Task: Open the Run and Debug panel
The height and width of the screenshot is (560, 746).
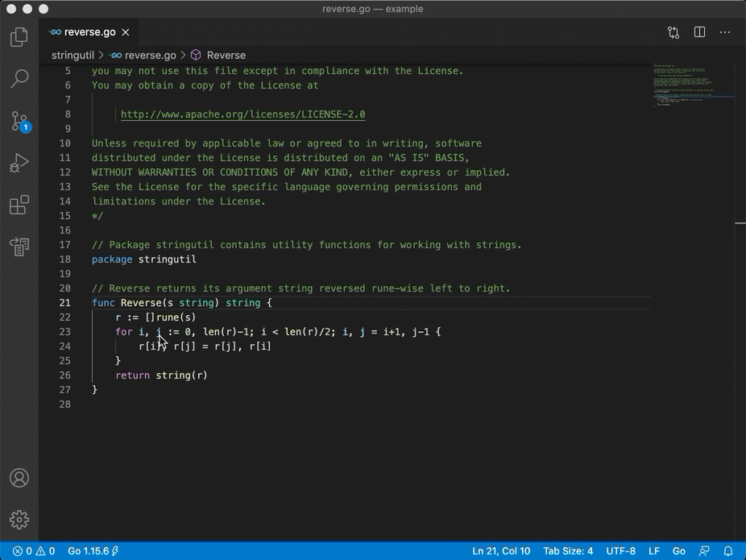Action: click(x=19, y=163)
